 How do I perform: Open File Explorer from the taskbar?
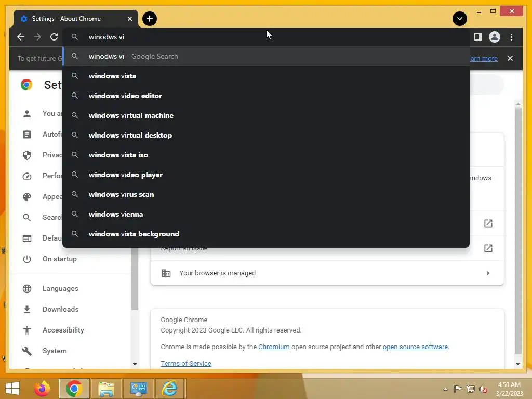tap(106, 389)
